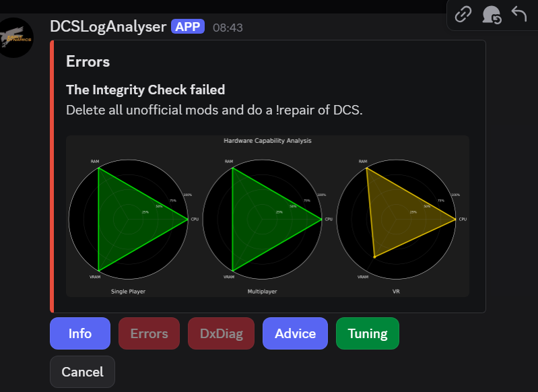Click the yellow VR radar chart
The width and height of the screenshot is (538, 392).
pos(396,219)
